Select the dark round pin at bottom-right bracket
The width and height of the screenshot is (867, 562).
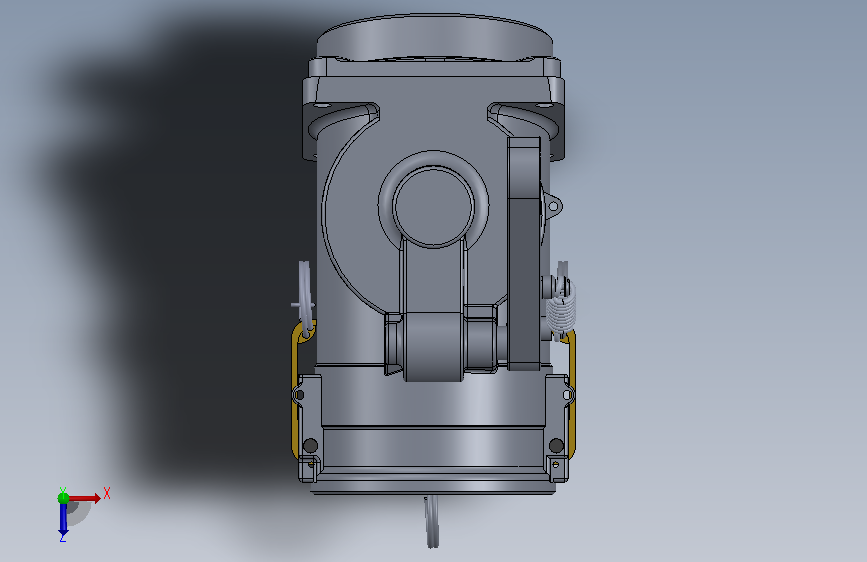click(x=556, y=445)
